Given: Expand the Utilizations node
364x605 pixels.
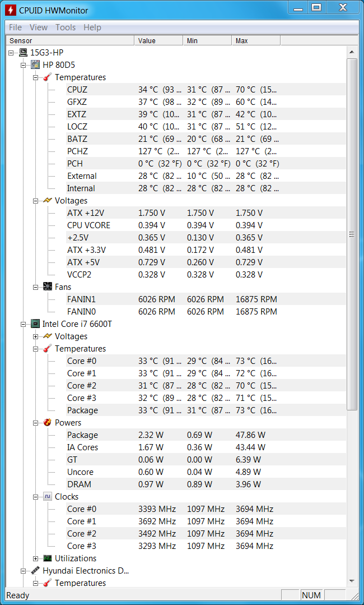Looking at the screenshot, I should pyautogui.click(x=35, y=558).
